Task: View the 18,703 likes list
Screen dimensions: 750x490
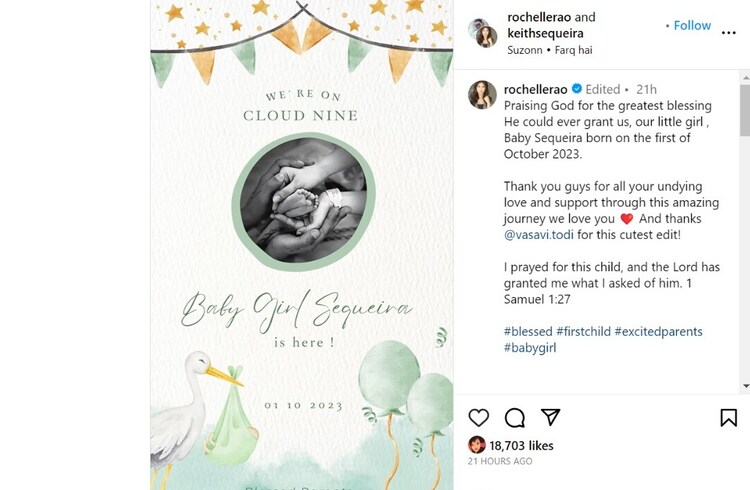Action: (521, 445)
